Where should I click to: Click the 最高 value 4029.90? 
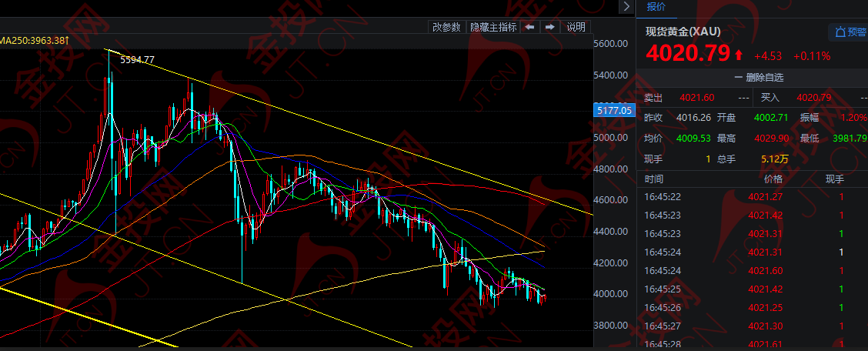[770, 138]
